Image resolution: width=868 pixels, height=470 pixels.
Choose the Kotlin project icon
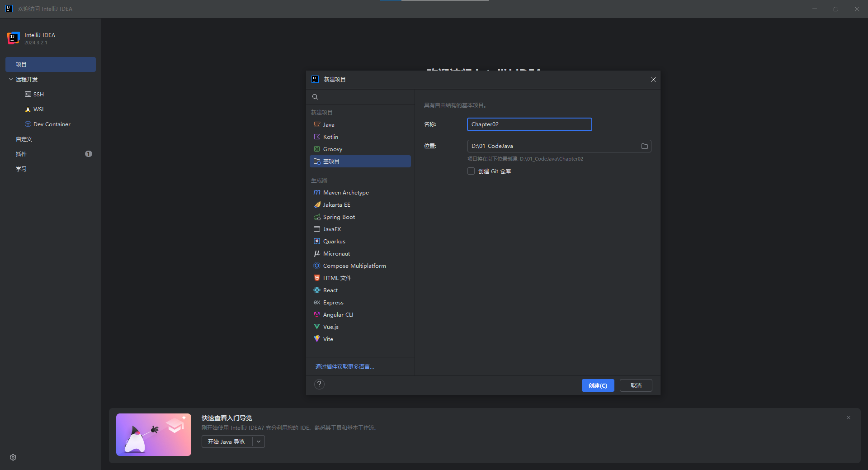coord(317,137)
